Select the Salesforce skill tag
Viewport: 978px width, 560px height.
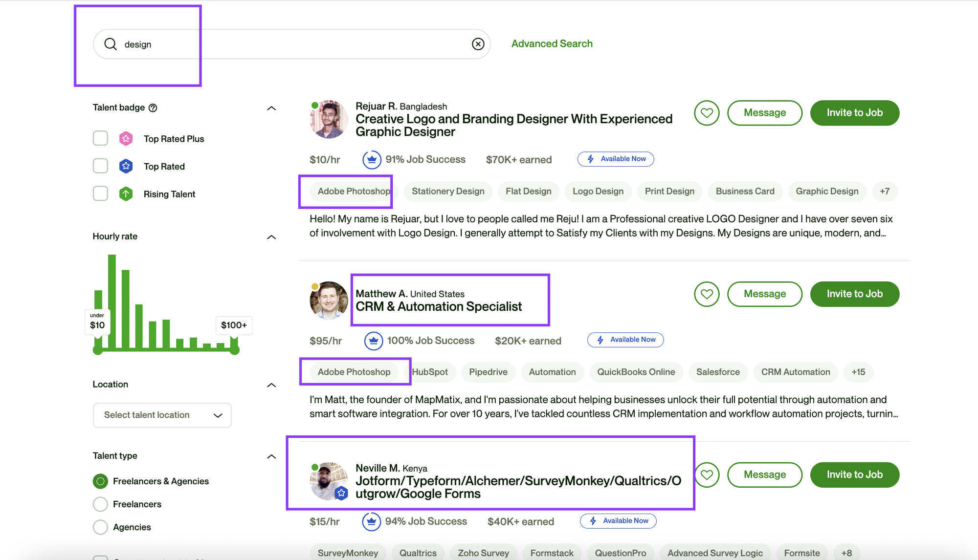tap(717, 372)
